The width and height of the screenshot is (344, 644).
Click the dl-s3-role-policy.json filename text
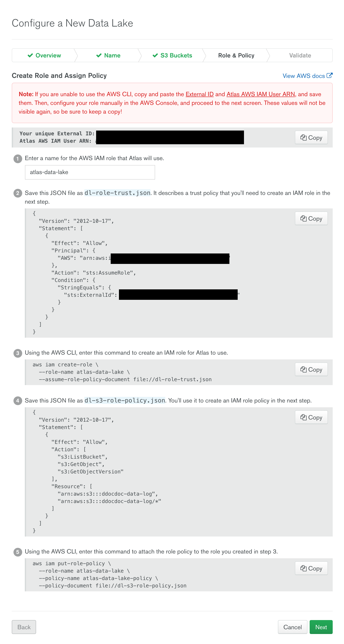pyautogui.click(x=125, y=401)
